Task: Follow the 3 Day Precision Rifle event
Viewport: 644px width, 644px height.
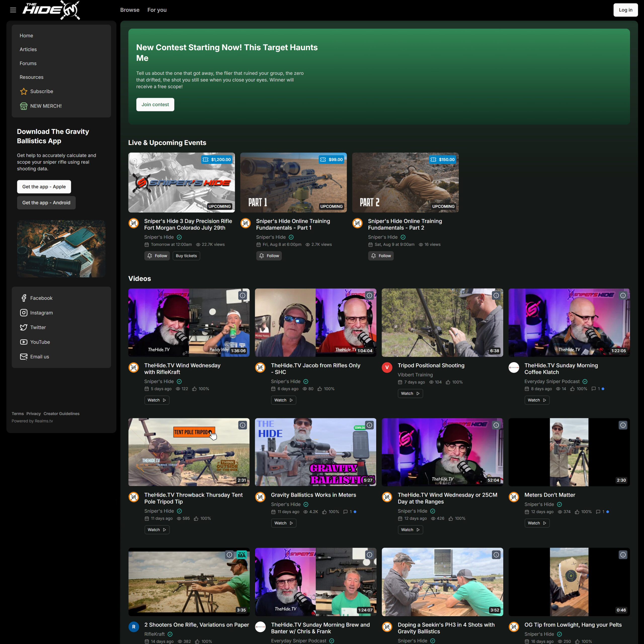Action: [x=157, y=256]
